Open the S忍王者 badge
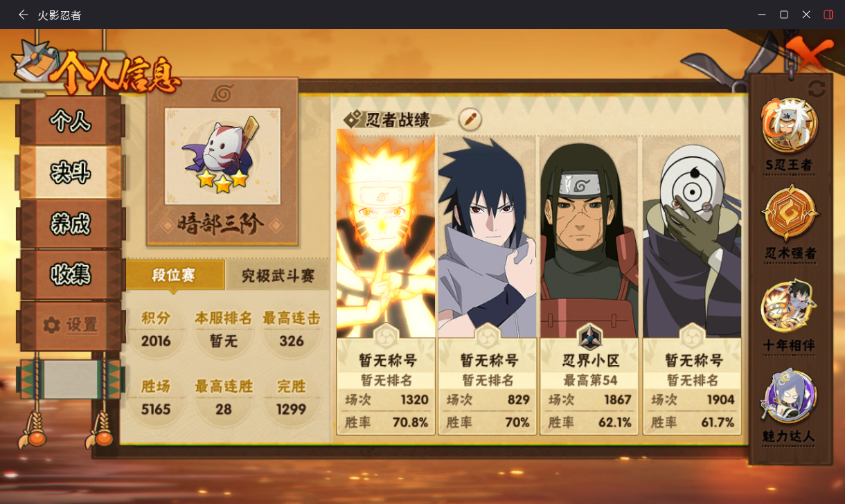 pos(790,136)
